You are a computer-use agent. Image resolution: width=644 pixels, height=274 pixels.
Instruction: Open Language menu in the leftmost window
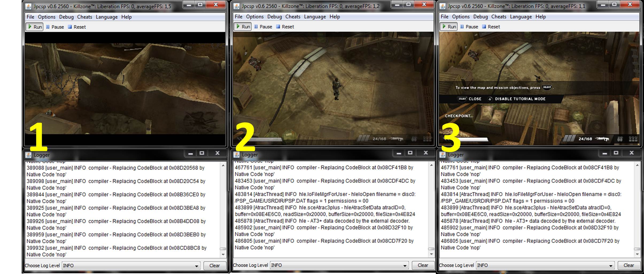point(107,17)
